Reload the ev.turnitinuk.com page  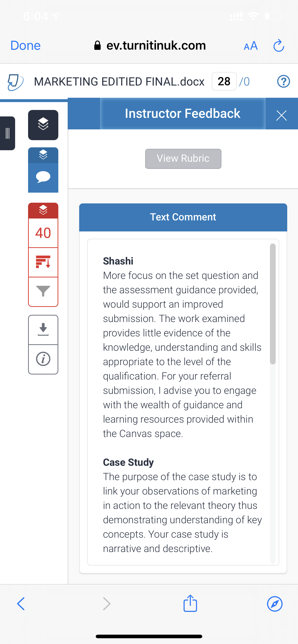(x=279, y=46)
